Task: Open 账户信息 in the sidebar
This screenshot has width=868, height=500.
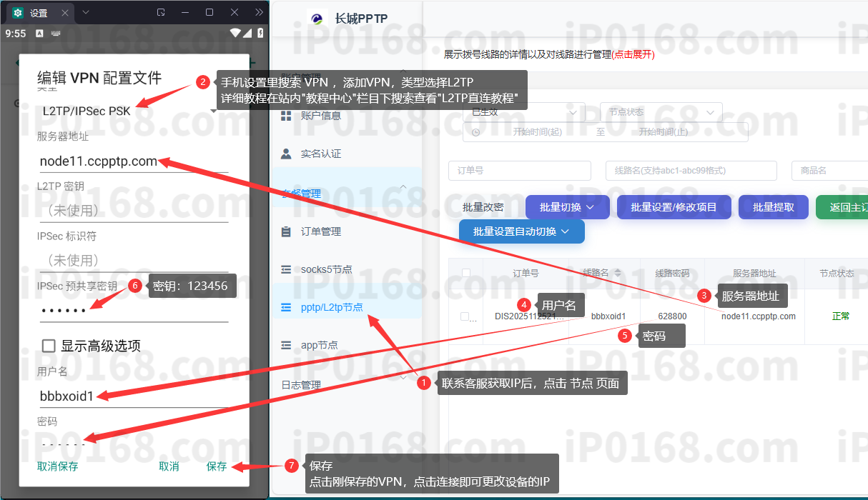Action: click(320, 115)
